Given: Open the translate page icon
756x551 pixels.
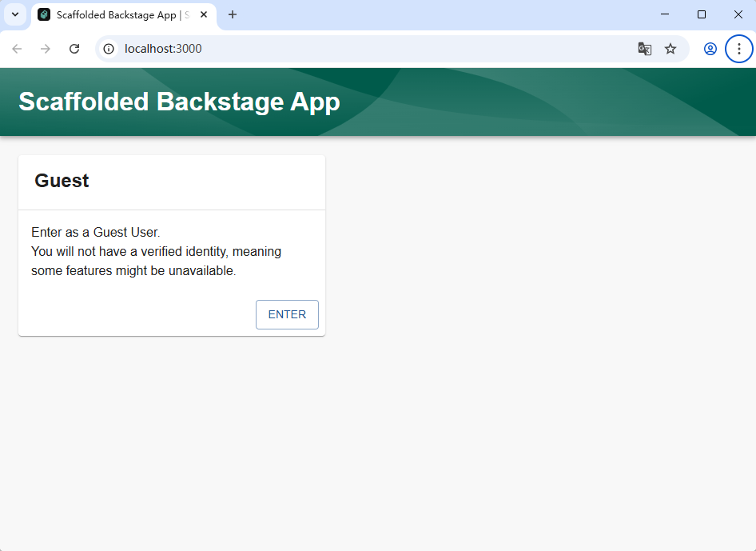Looking at the screenshot, I should pyautogui.click(x=644, y=49).
